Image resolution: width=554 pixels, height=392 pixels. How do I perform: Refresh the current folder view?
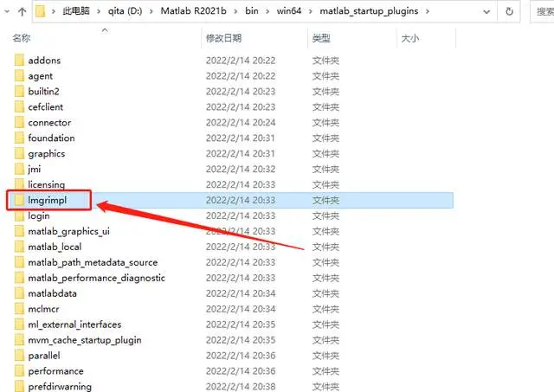click(x=509, y=11)
